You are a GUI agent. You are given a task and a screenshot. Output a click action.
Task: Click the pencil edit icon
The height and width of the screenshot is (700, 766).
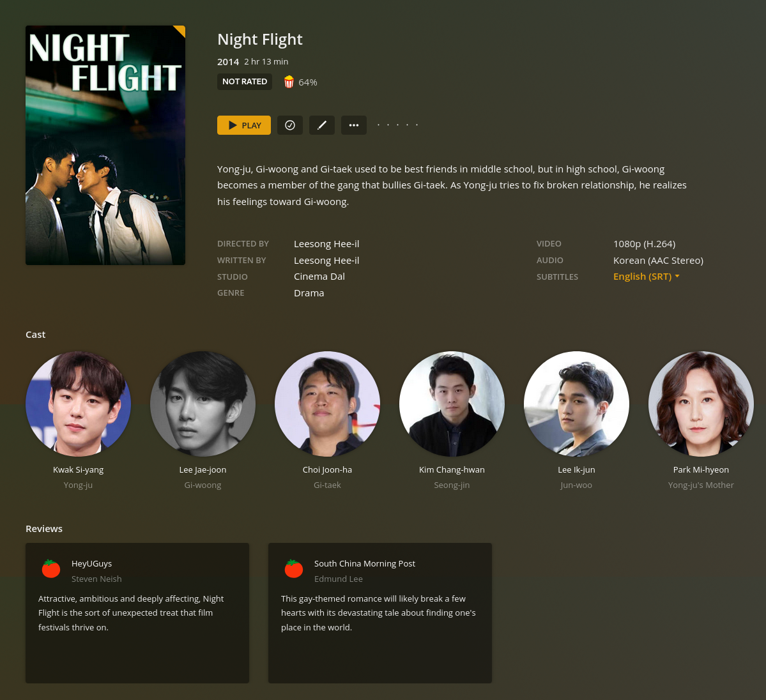pos(322,125)
